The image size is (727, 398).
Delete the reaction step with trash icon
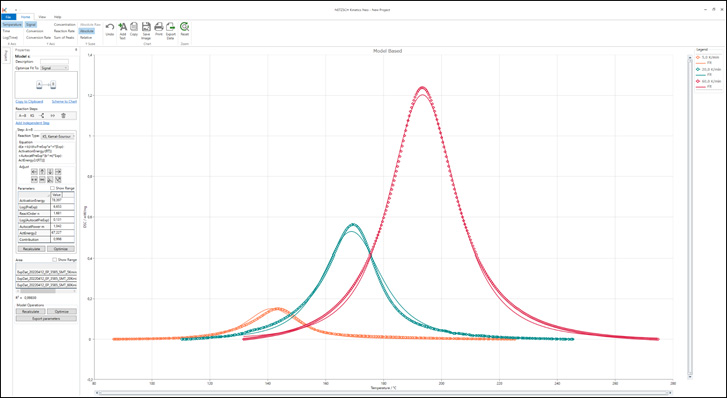[x=64, y=116]
